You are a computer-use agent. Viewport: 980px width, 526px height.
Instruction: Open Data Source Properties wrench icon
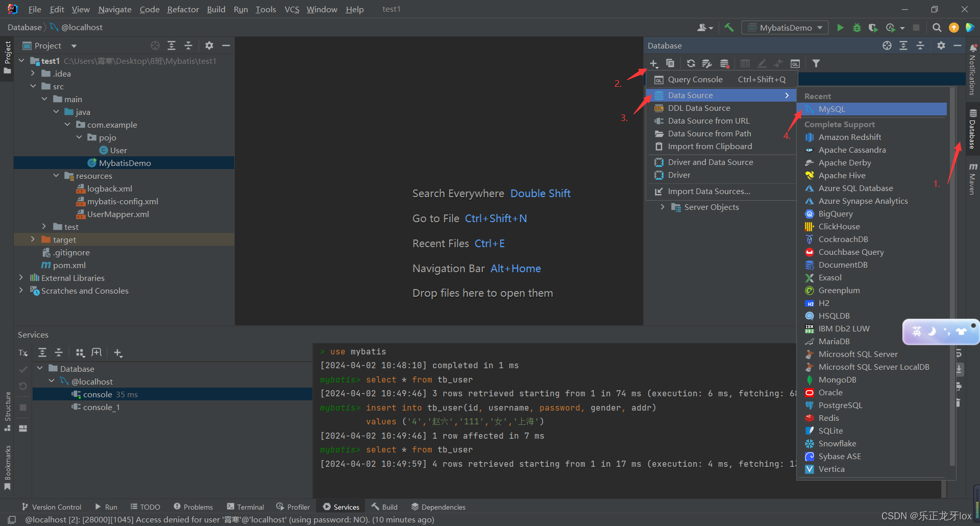(x=707, y=63)
